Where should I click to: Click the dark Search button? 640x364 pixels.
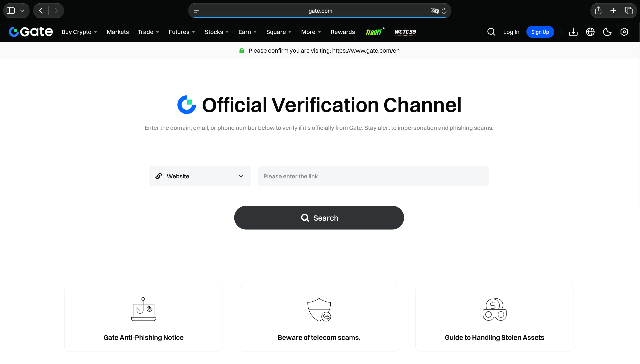point(319,217)
